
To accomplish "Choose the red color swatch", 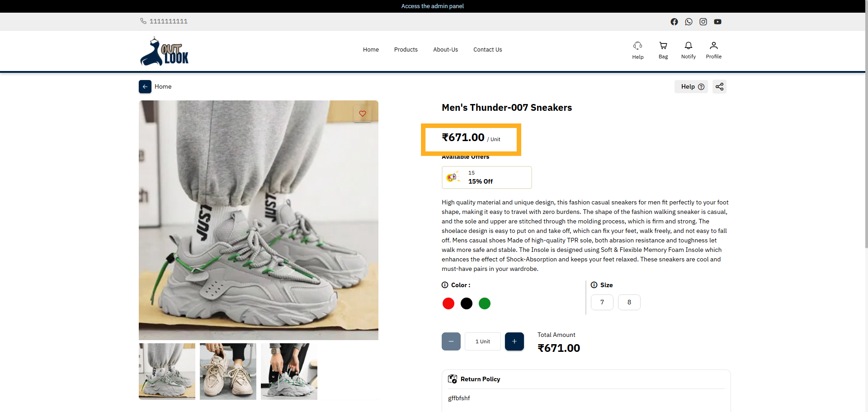I will pos(448,303).
